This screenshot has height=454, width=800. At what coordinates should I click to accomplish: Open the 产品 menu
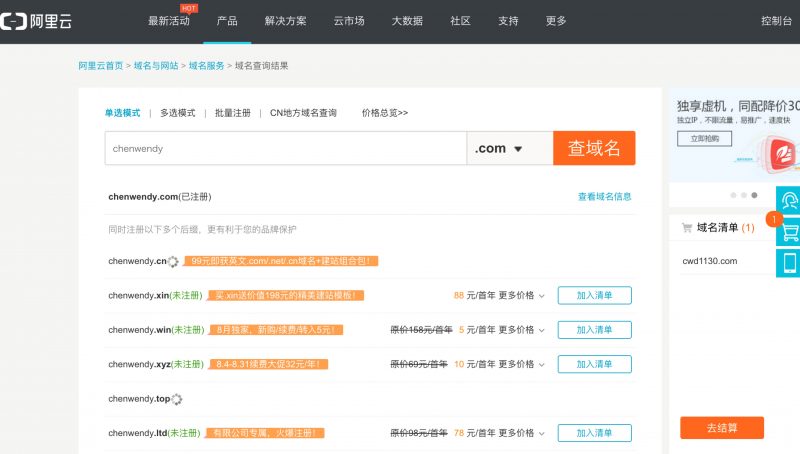(x=227, y=21)
